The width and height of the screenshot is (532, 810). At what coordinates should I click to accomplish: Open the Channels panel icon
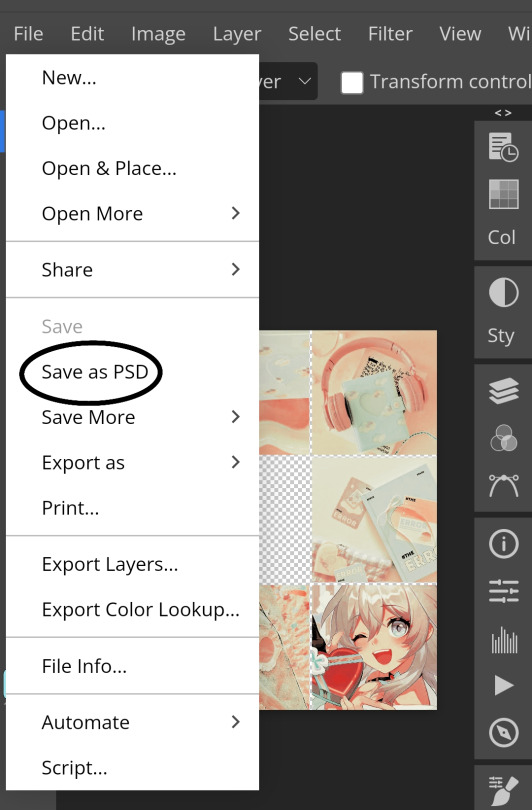503,438
